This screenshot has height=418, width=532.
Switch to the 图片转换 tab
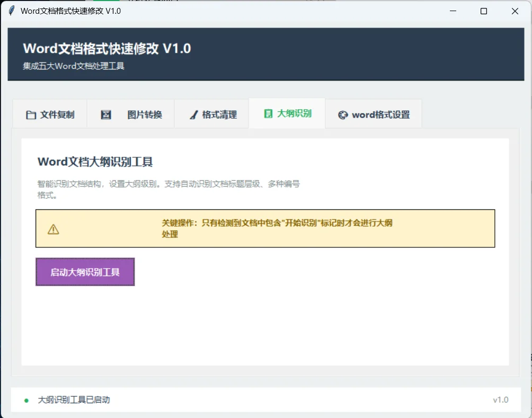tap(130, 113)
